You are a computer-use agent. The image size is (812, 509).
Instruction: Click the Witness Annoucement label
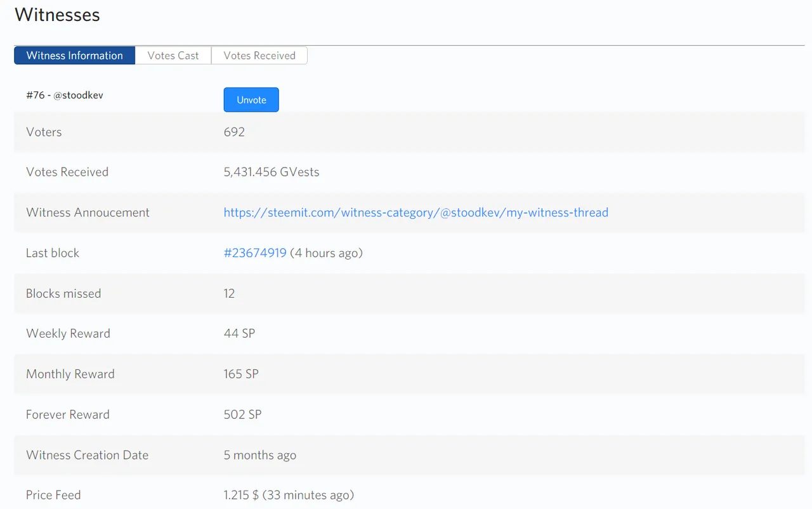88,213
